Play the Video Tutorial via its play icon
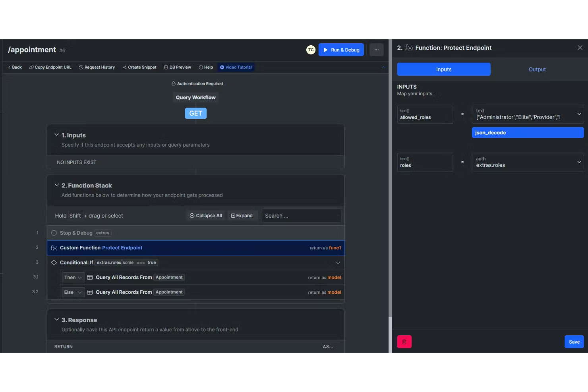The image size is (588, 392). pyautogui.click(x=223, y=67)
